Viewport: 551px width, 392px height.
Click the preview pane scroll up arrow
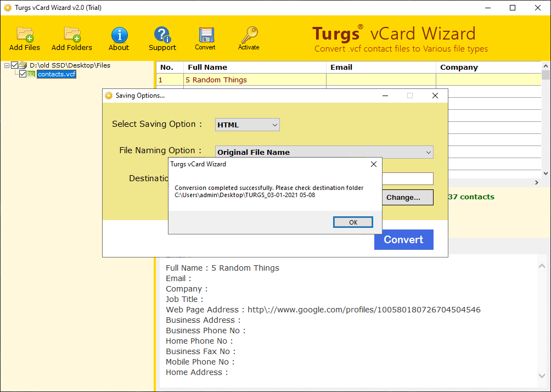542,266
